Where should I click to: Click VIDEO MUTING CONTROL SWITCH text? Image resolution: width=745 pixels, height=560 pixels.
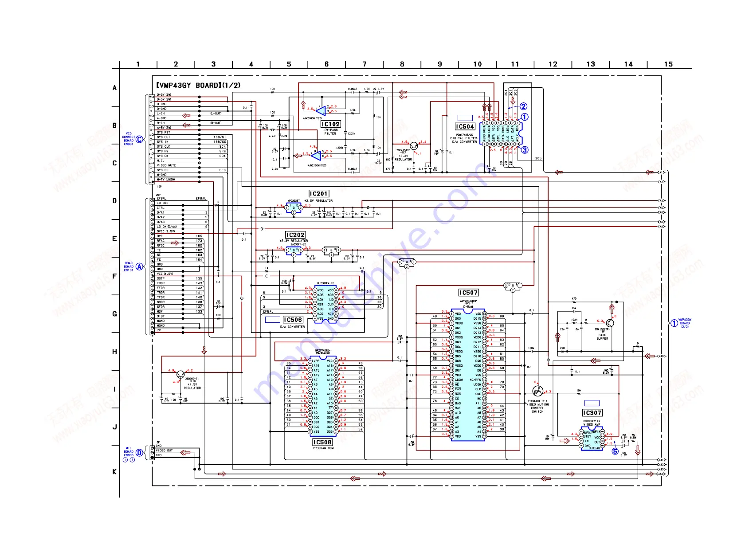coord(537,408)
